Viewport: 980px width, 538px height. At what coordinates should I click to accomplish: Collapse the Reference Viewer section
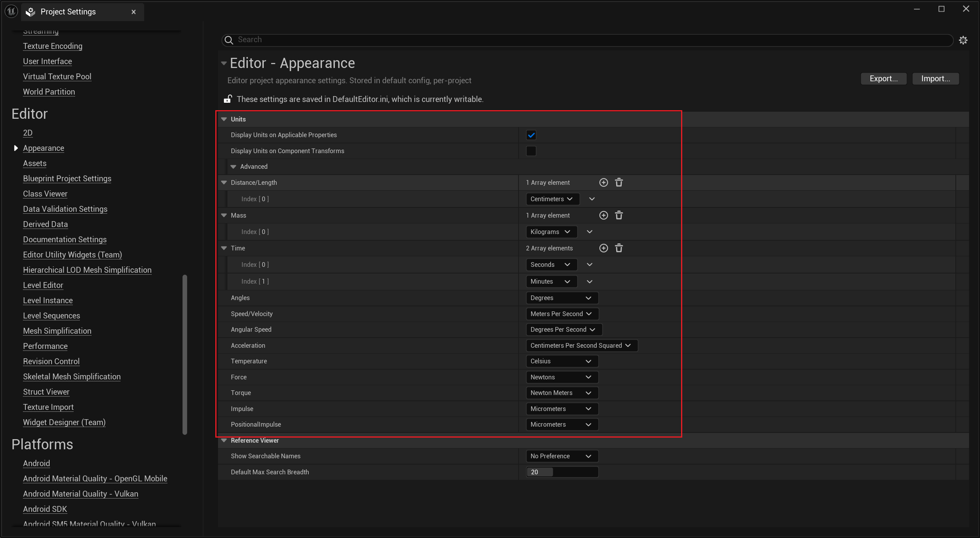click(x=224, y=440)
